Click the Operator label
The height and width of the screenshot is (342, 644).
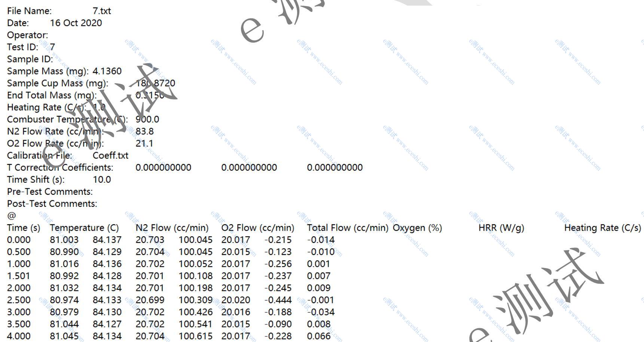click(27, 35)
